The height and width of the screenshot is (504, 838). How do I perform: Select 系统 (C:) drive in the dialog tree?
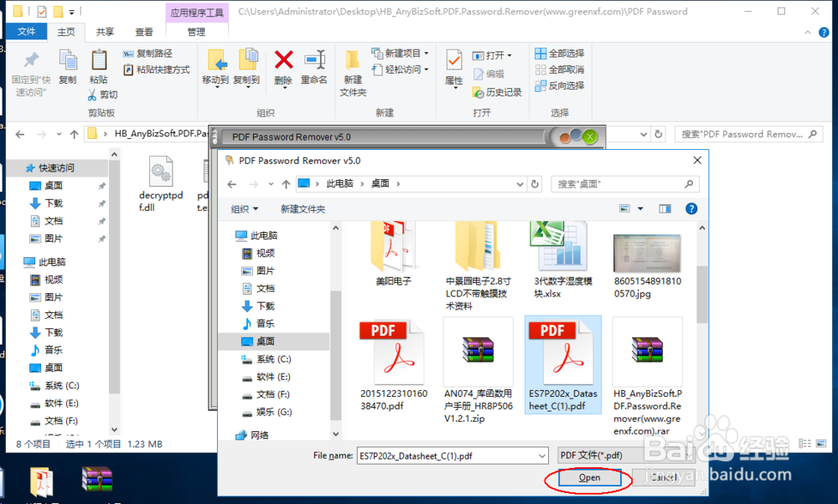266,359
